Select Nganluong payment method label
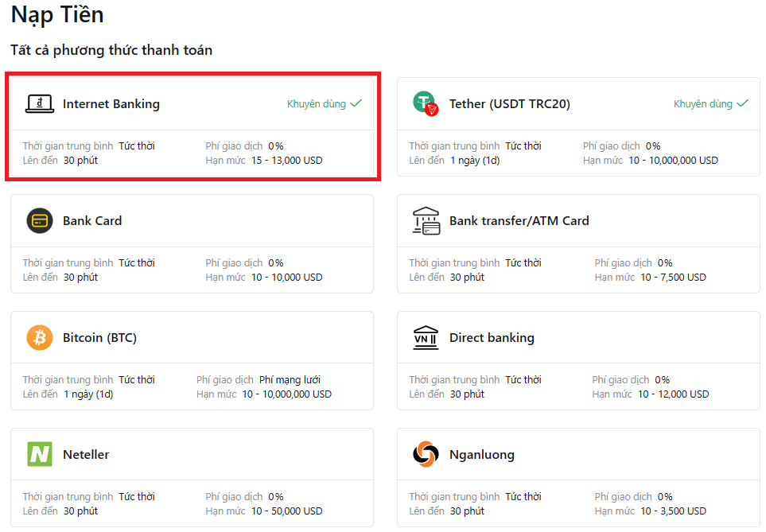766x532 pixels. point(481,455)
